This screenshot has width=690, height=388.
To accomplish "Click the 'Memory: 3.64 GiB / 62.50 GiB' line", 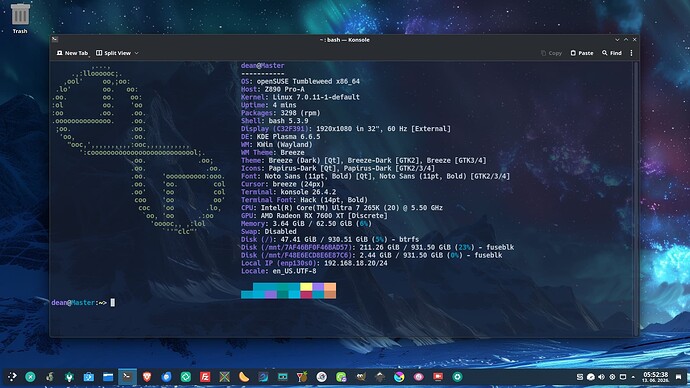I will [306, 223].
